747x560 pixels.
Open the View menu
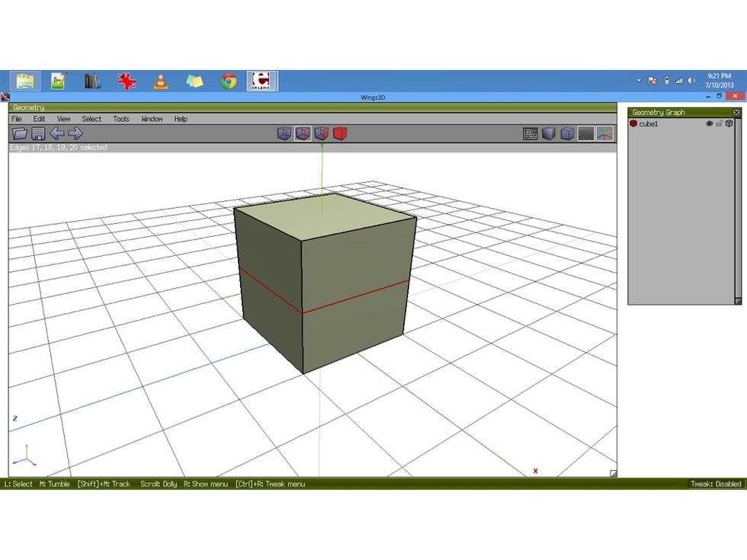[63, 119]
